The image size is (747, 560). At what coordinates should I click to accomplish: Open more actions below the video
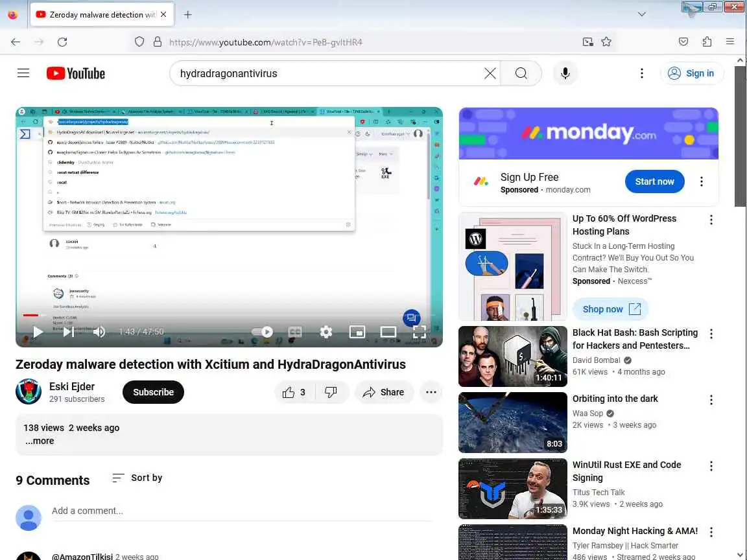pos(431,392)
